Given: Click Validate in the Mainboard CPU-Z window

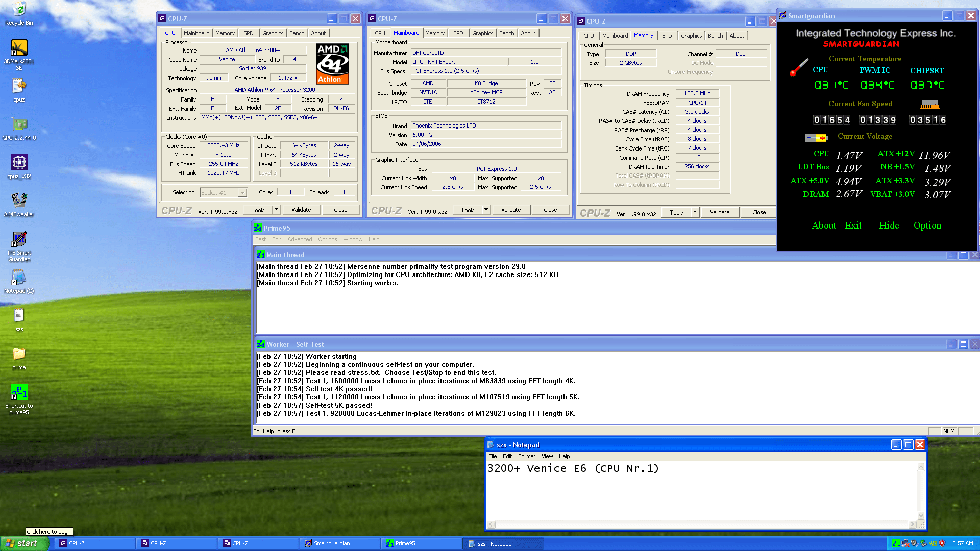Looking at the screenshot, I should pyautogui.click(x=511, y=210).
